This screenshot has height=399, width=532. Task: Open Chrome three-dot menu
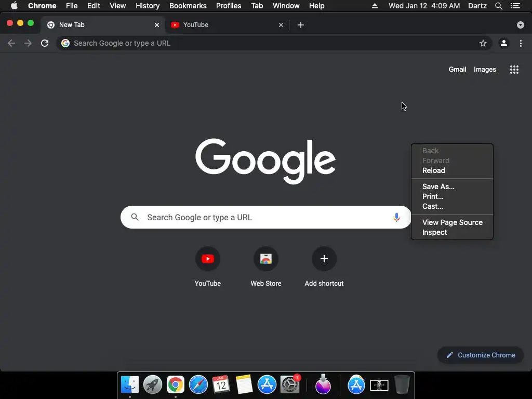(x=521, y=43)
